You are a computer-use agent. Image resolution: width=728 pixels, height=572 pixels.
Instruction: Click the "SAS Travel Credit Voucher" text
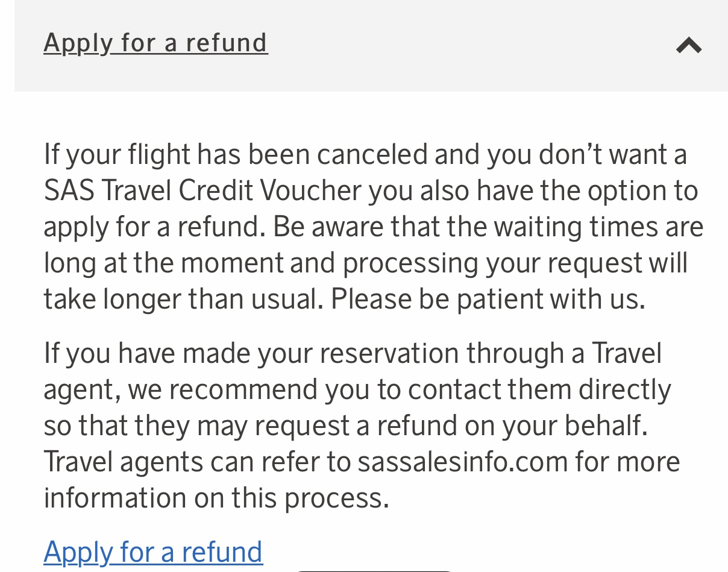pyautogui.click(x=202, y=191)
